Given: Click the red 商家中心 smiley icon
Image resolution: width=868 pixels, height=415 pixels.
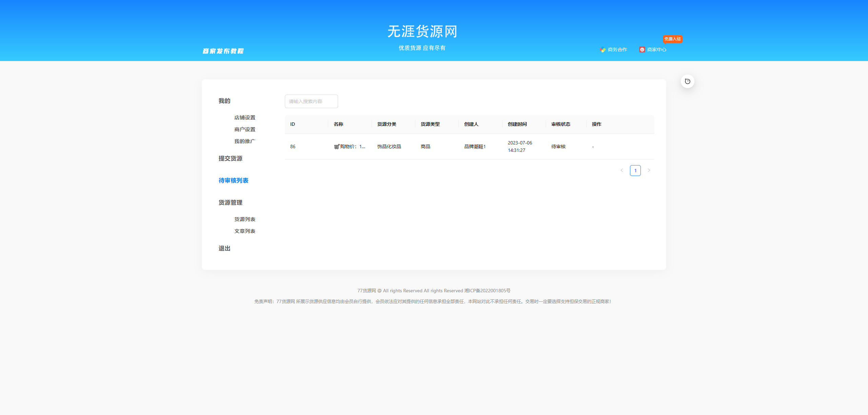Looking at the screenshot, I should 642,50.
